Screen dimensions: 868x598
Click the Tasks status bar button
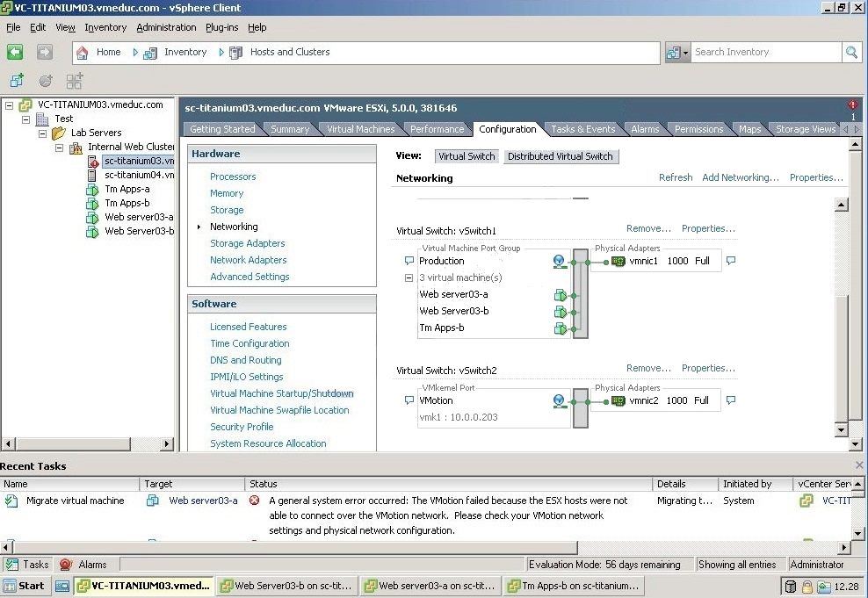(x=27, y=565)
